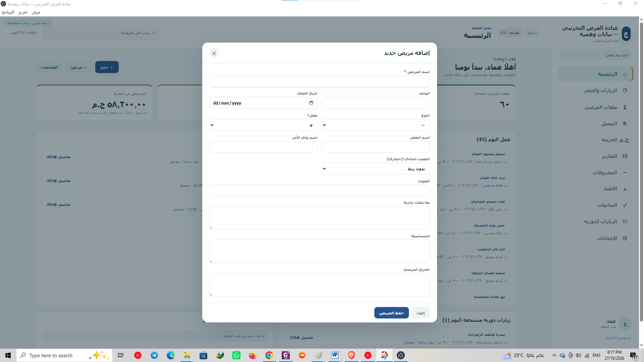Open the البرنامج menu
644x362 pixels.
8,12
